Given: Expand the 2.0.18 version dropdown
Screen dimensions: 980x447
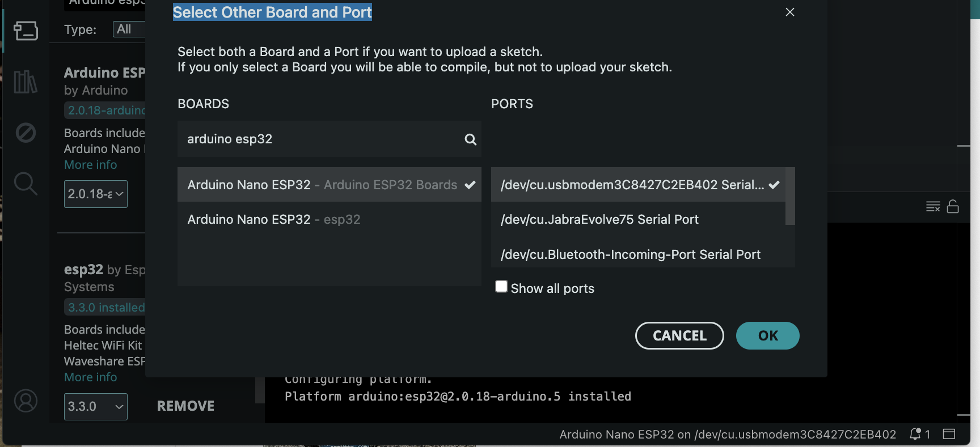Looking at the screenshot, I should (x=96, y=194).
